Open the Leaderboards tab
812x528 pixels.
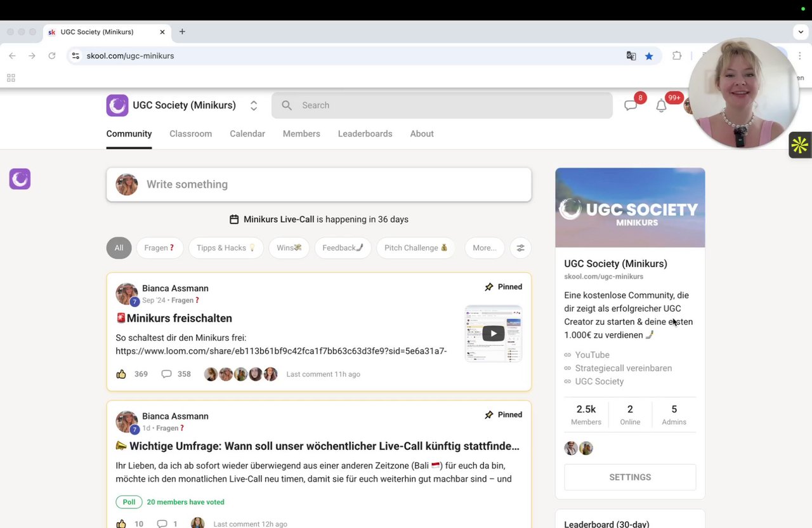pyautogui.click(x=365, y=134)
